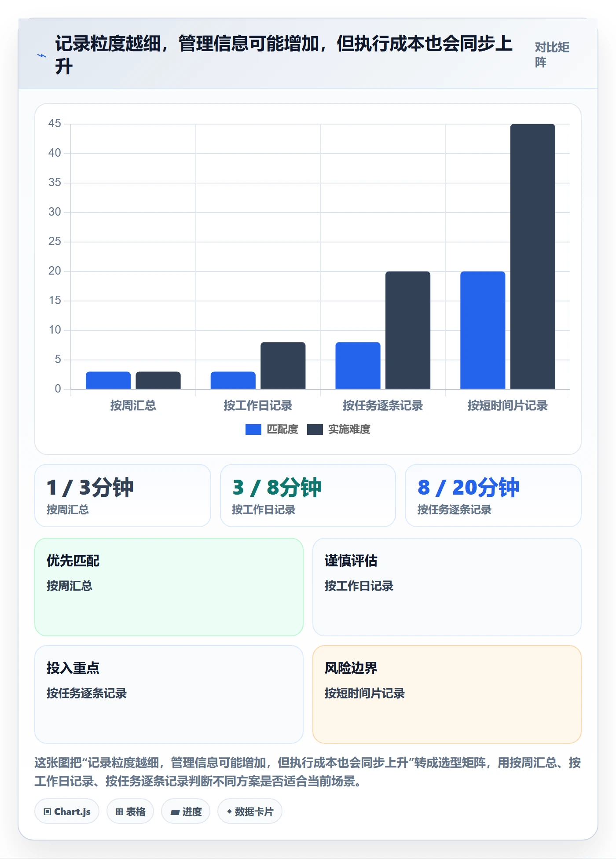Screen dimensions: 616x859
Task: Click the y-axis value 20
Action: point(55,271)
